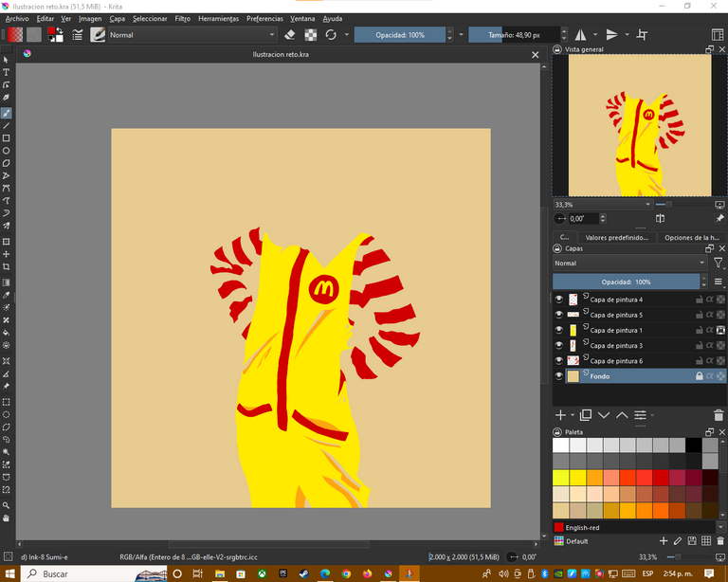Select the Text tool in toolbox

point(6,72)
